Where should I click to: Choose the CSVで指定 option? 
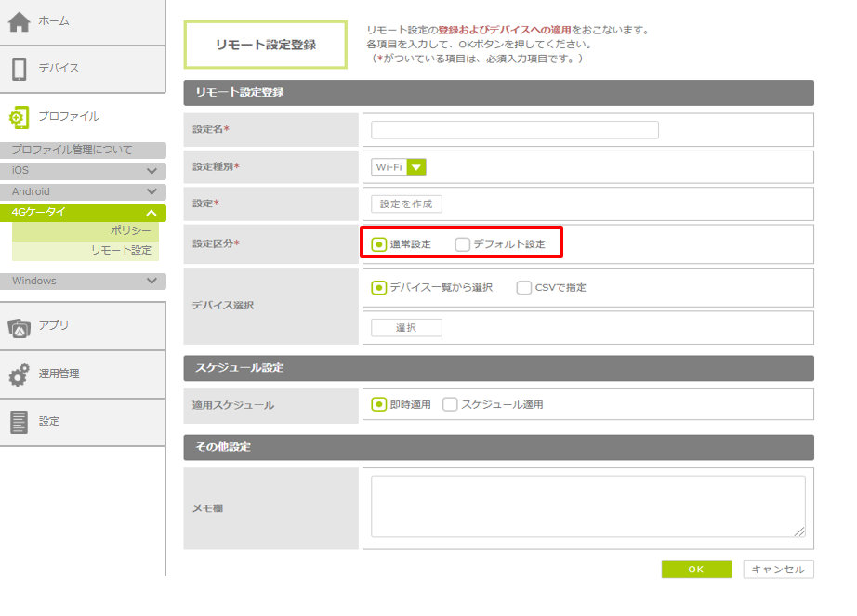[524, 288]
